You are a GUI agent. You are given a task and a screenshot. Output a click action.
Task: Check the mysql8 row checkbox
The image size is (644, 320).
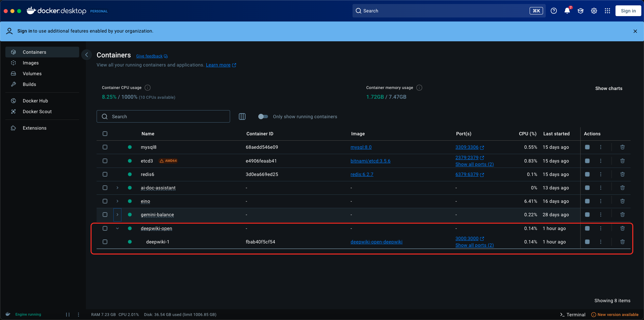[x=105, y=147]
